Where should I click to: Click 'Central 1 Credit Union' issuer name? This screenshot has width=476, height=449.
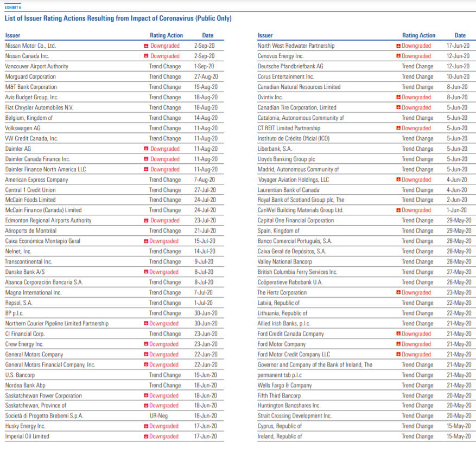30,190
